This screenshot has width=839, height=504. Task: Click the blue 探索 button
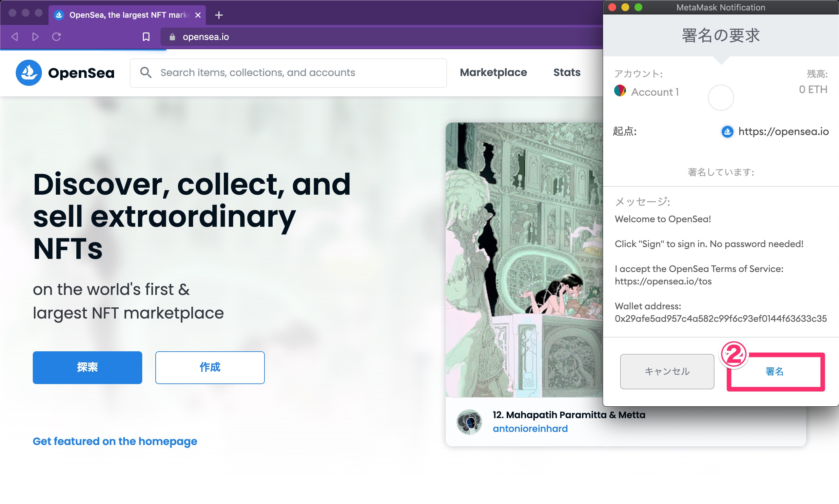[87, 367]
